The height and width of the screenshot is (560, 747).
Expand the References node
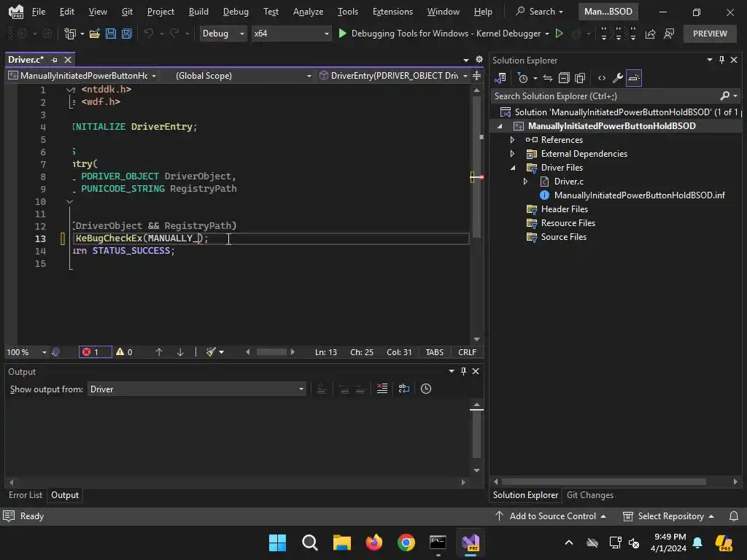pyautogui.click(x=512, y=140)
